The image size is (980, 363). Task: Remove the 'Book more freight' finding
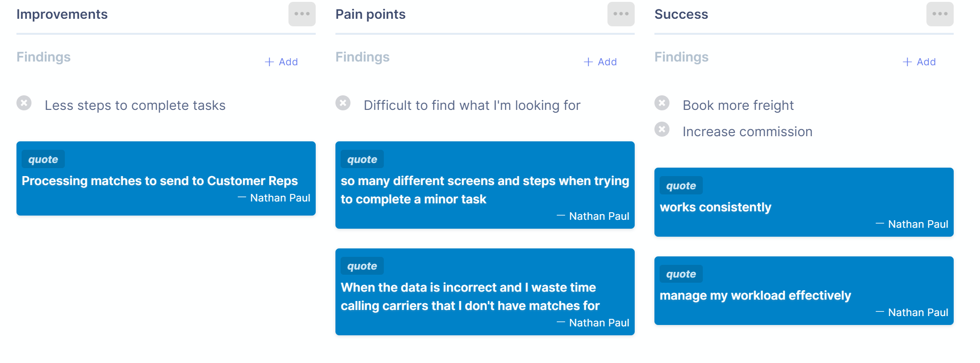662,103
